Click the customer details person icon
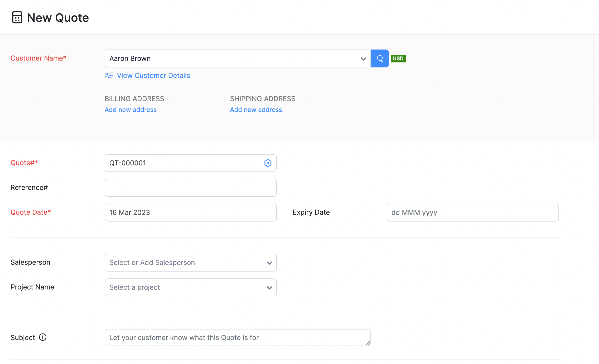599x364 pixels. (x=109, y=76)
